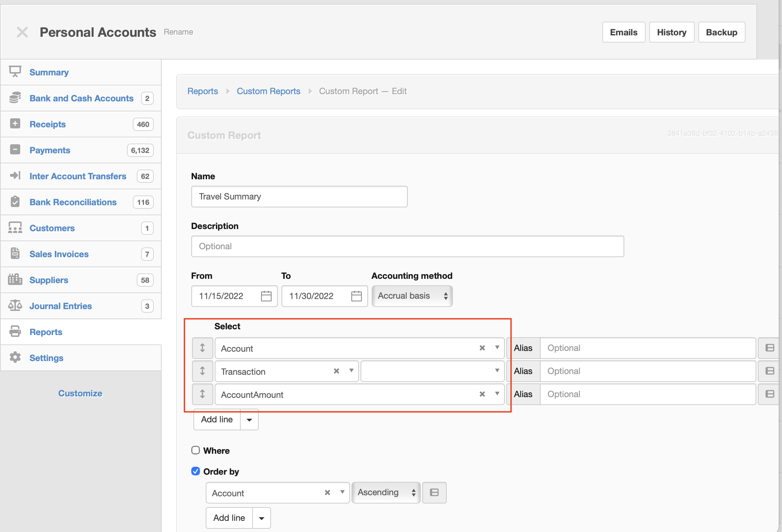Expand the Ascending sort order dropdown

386,492
